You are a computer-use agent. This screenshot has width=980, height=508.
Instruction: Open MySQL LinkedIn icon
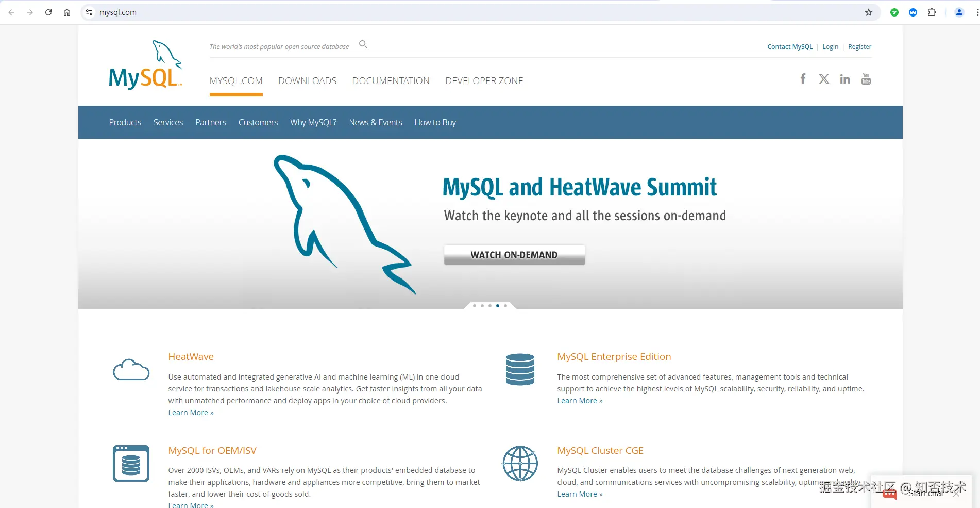[x=845, y=79]
